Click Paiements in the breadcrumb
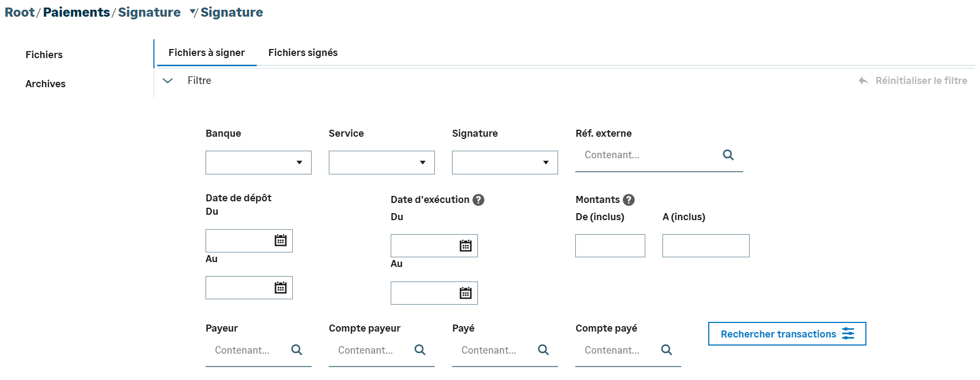This screenshot has height=380, width=980. coord(76,12)
